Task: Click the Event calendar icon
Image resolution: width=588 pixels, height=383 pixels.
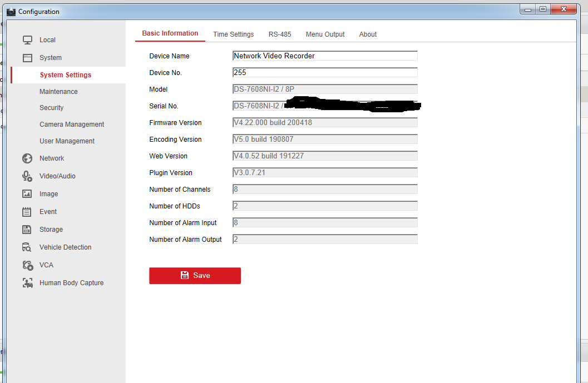Action: (x=27, y=212)
